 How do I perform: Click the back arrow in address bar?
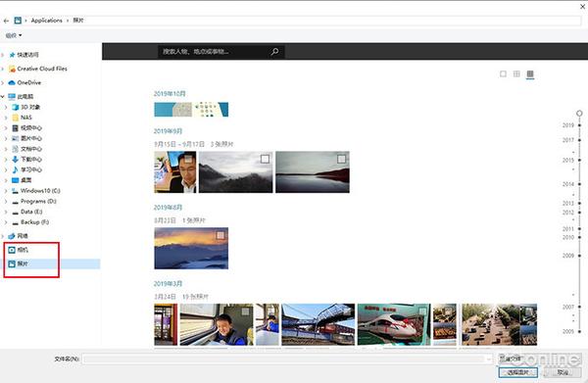tap(6, 21)
